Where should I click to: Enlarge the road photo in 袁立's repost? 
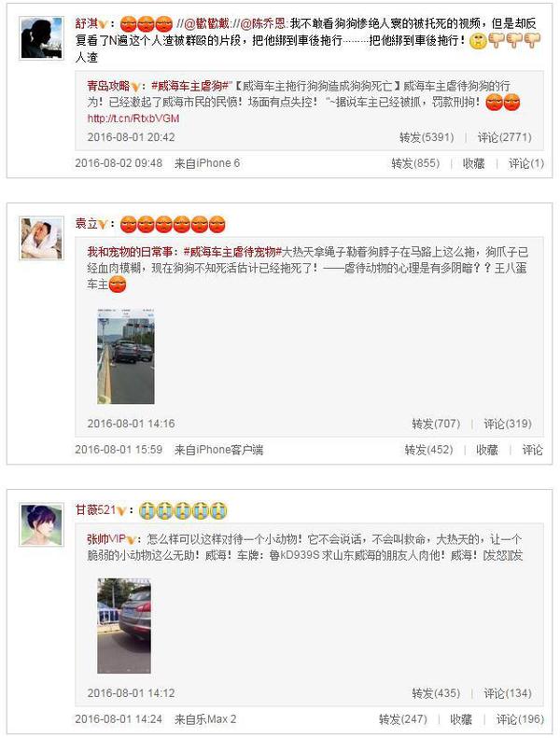126,356
